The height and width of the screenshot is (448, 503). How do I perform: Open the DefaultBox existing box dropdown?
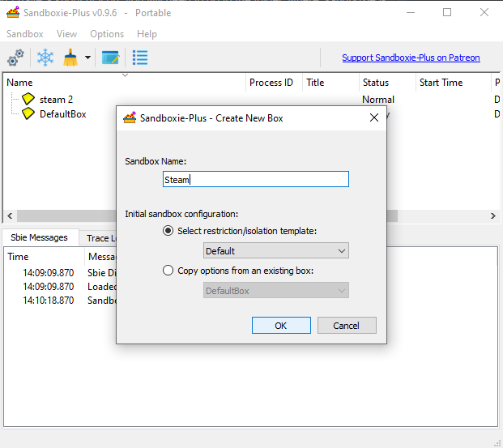pyautogui.click(x=276, y=290)
